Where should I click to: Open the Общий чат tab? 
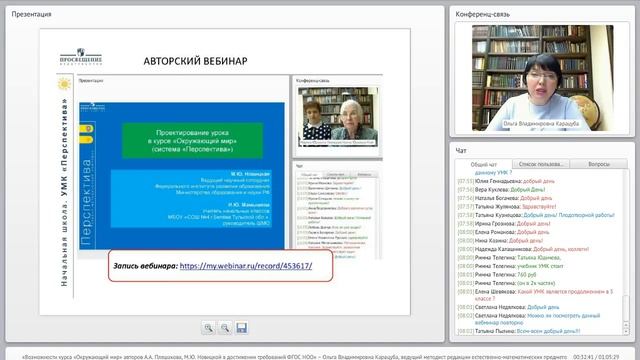(483, 164)
